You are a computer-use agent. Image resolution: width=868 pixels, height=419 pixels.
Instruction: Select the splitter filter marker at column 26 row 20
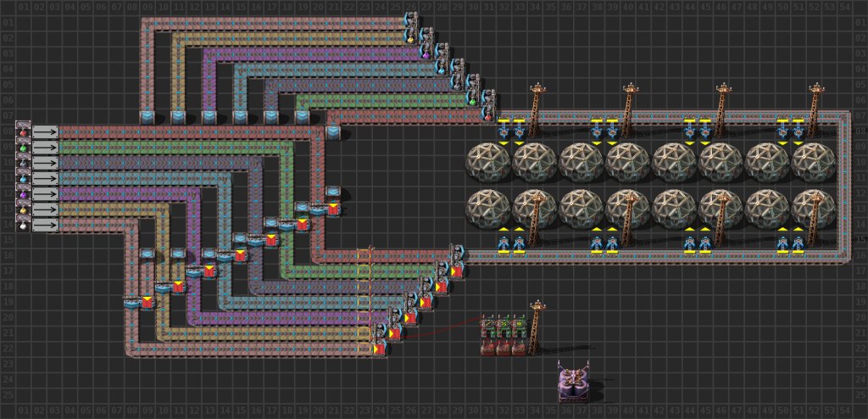(411, 319)
